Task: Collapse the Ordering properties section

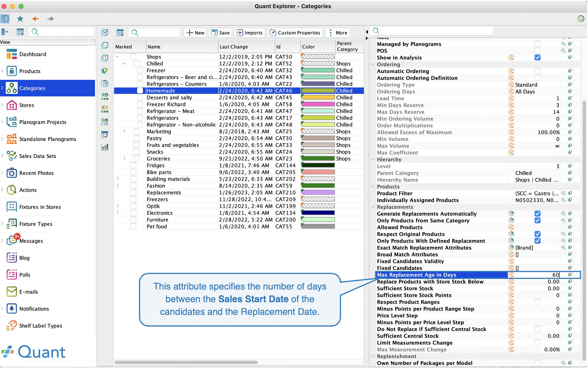Action: point(373,64)
